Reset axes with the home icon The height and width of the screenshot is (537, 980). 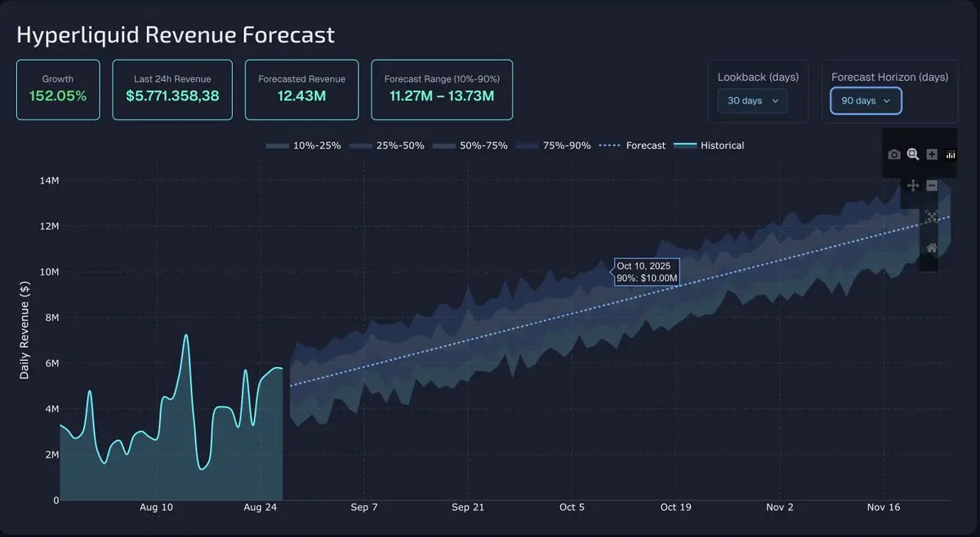coord(932,248)
